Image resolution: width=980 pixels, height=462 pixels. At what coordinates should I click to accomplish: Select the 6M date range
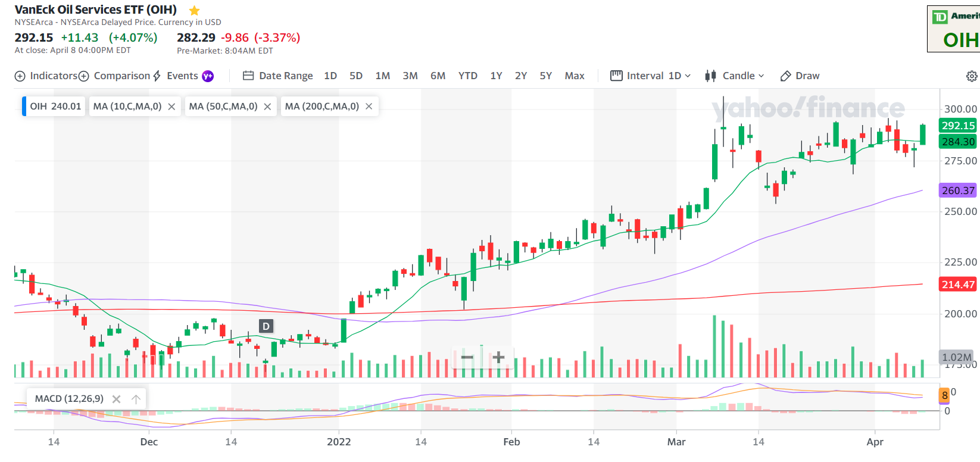click(x=438, y=76)
